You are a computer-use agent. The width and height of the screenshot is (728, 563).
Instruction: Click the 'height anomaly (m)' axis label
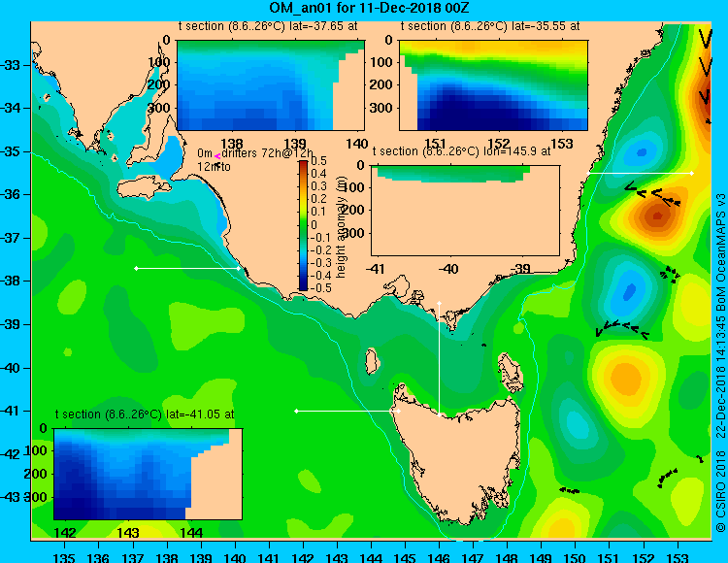click(342, 227)
